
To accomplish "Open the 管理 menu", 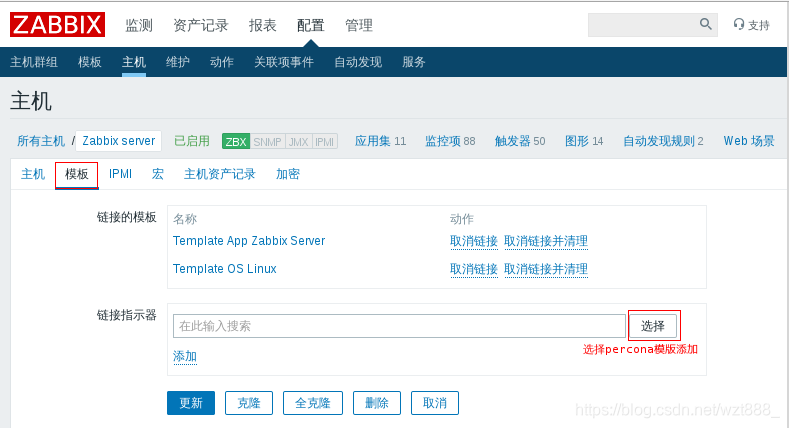I will coord(359,25).
